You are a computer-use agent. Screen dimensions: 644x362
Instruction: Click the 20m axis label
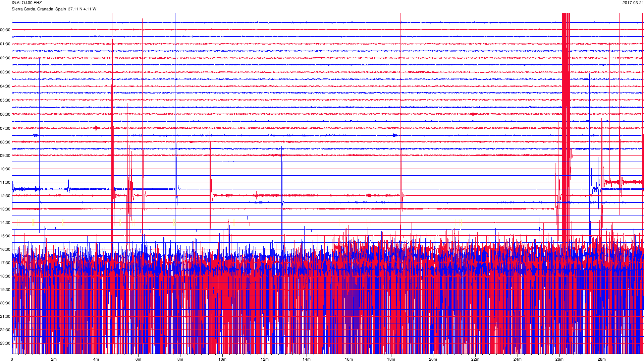(x=433, y=359)
